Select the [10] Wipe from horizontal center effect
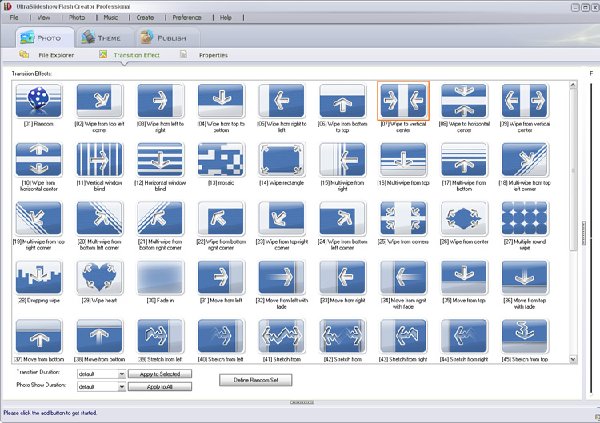This screenshot has width=600, height=423. point(39,160)
